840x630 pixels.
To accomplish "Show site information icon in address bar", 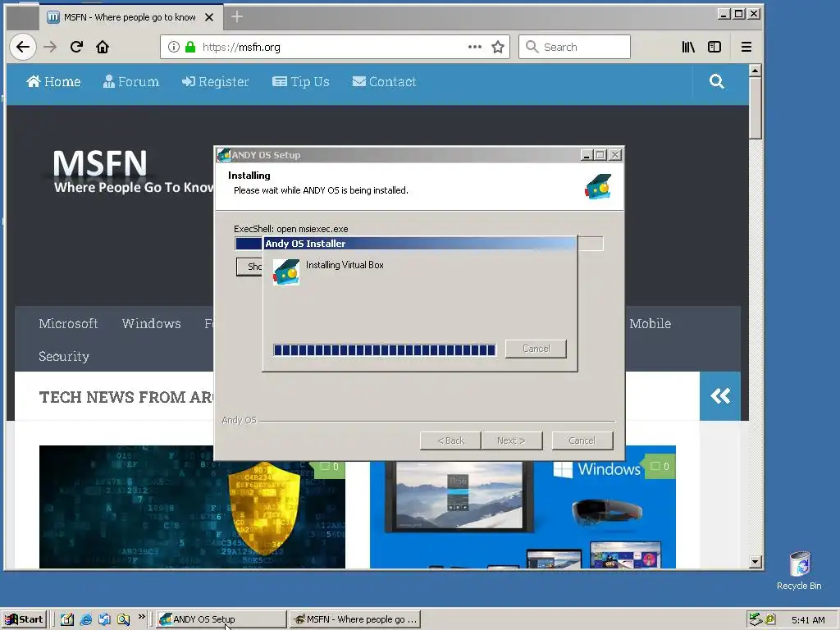I will coord(174,47).
